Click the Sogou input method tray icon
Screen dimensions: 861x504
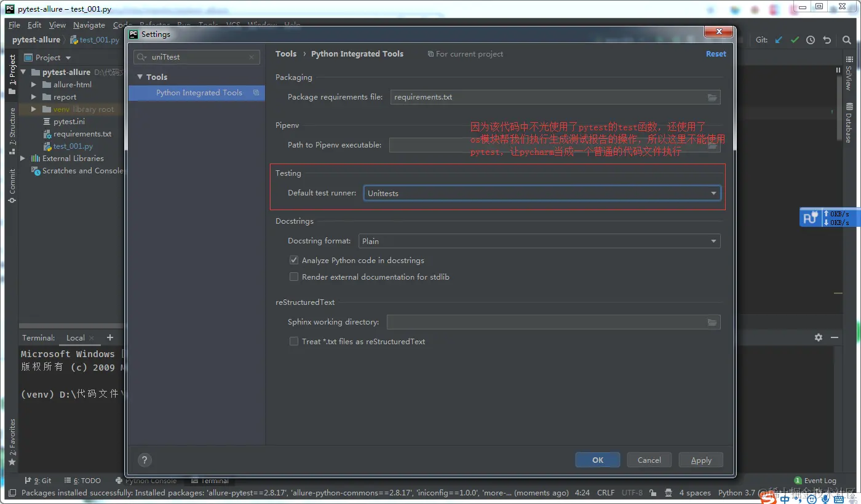point(768,498)
